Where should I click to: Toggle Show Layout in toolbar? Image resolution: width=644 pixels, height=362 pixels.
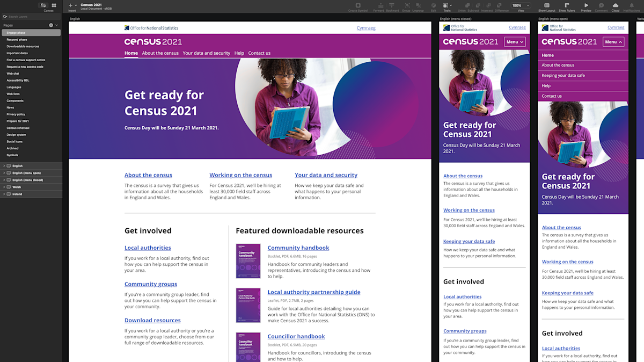tap(547, 6)
